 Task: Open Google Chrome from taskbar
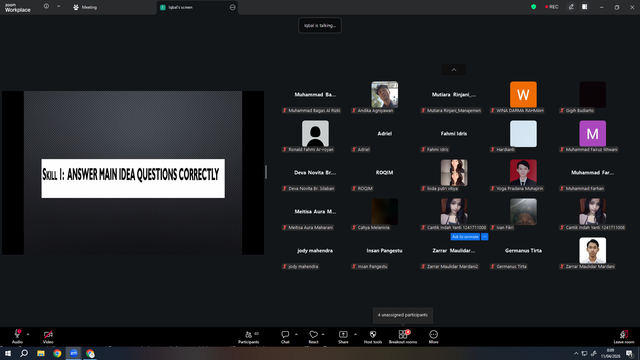pyautogui.click(x=57, y=353)
